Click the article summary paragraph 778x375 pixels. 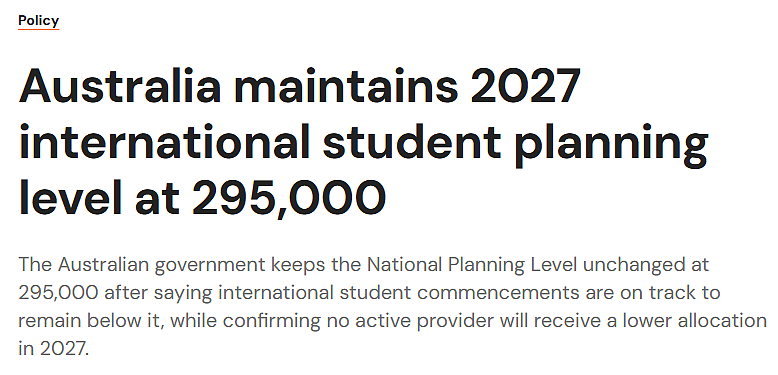pos(392,307)
